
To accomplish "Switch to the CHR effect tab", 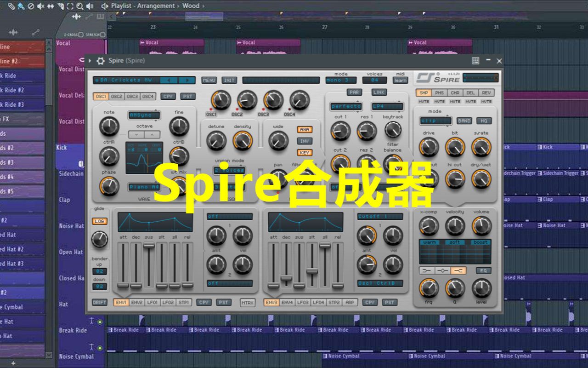I will pyautogui.click(x=455, y=93).
